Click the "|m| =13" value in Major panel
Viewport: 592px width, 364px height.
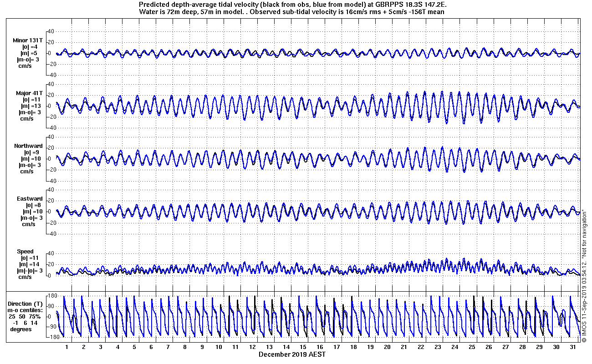tap(31, 106)
